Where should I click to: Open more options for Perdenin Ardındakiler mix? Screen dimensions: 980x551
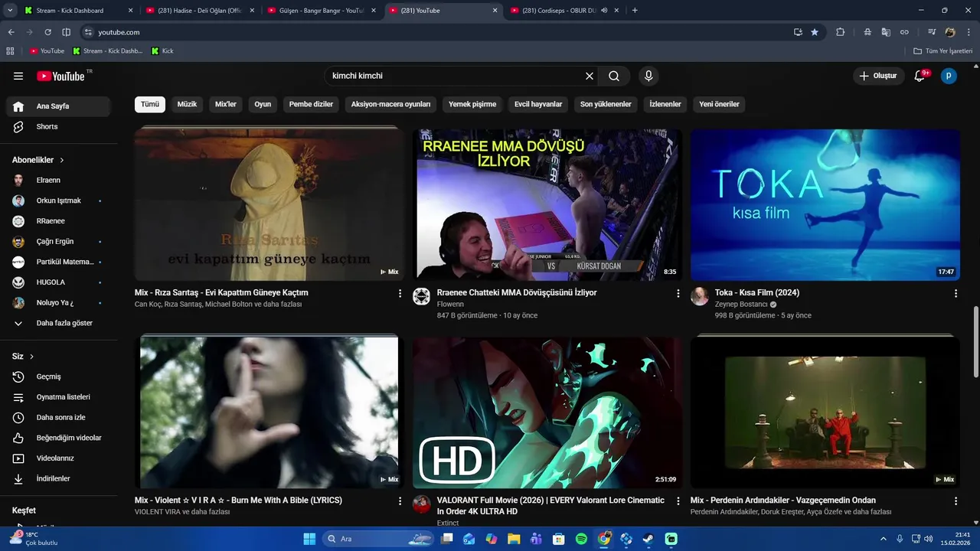pos(955,500)
